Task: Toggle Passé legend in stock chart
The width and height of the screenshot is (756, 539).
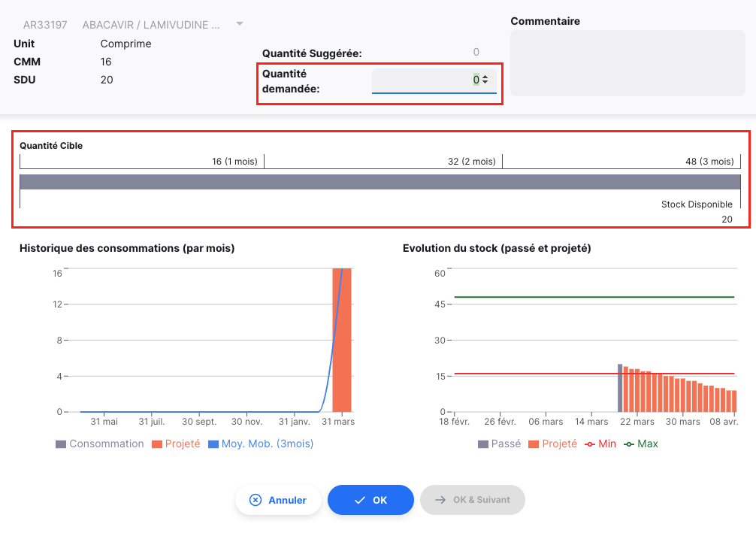Action: pyautogui.click(x=499, y=444)
